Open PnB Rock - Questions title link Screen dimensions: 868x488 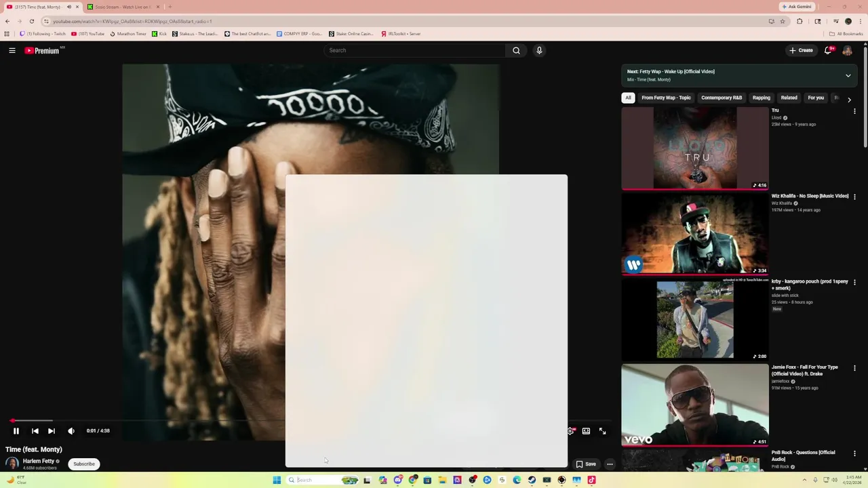pos(803,455)
